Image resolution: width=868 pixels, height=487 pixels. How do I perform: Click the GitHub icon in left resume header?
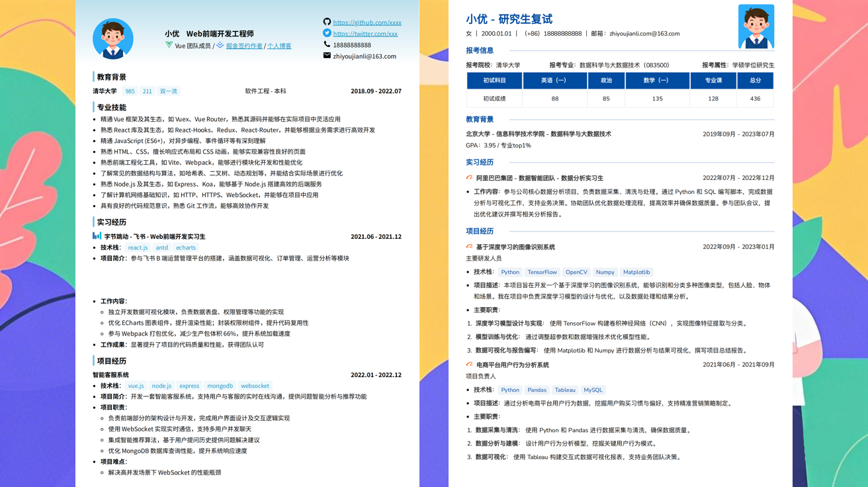[x=327, y=22]
